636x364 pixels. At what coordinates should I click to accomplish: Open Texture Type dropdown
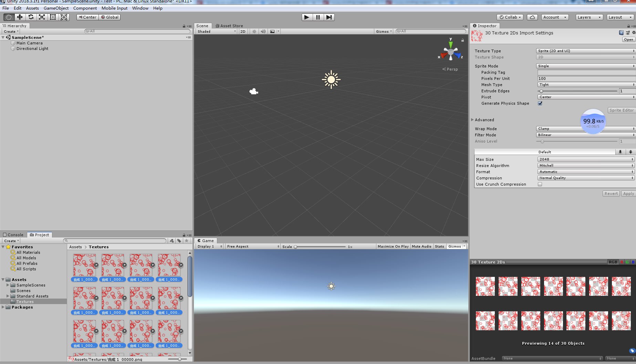[586, 51]
